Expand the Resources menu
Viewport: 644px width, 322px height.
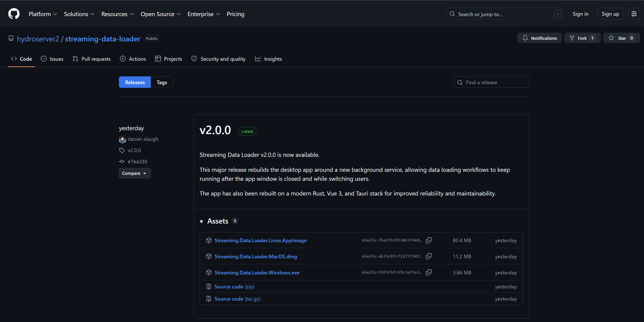pyautogui.click(x=117, y=14)
